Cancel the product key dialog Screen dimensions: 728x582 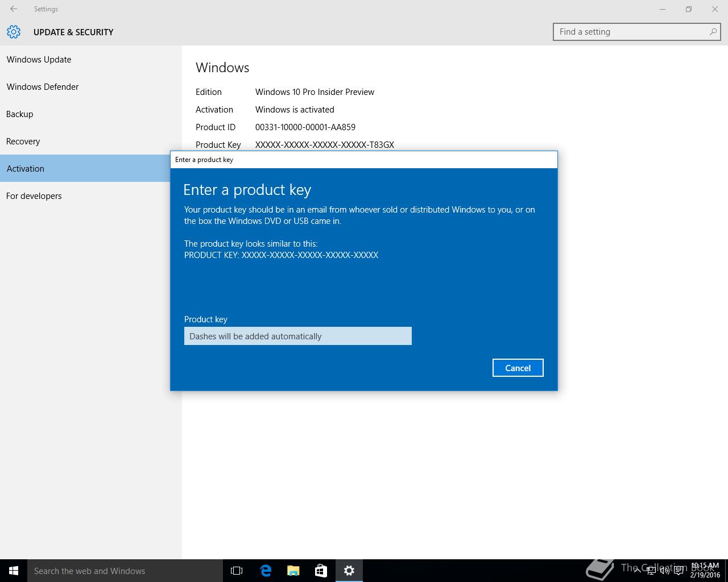click(x=518, y=368)
